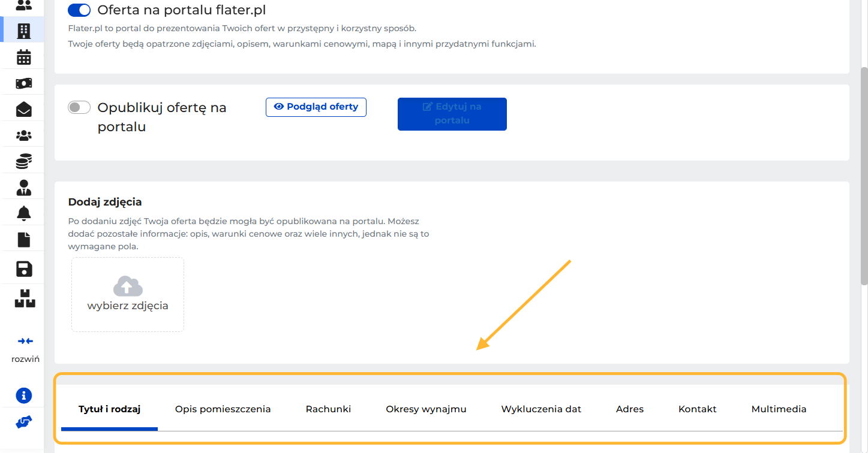This screenshot has height=453, width=868.
Task: Open the banknote payments icon in sidebar
Action: coord(24,83)
